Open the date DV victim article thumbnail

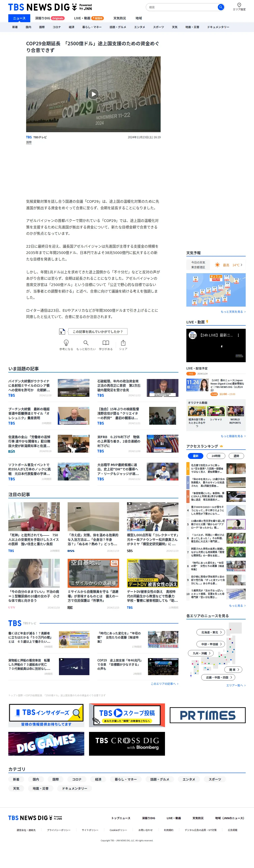[x=153, y=573]
